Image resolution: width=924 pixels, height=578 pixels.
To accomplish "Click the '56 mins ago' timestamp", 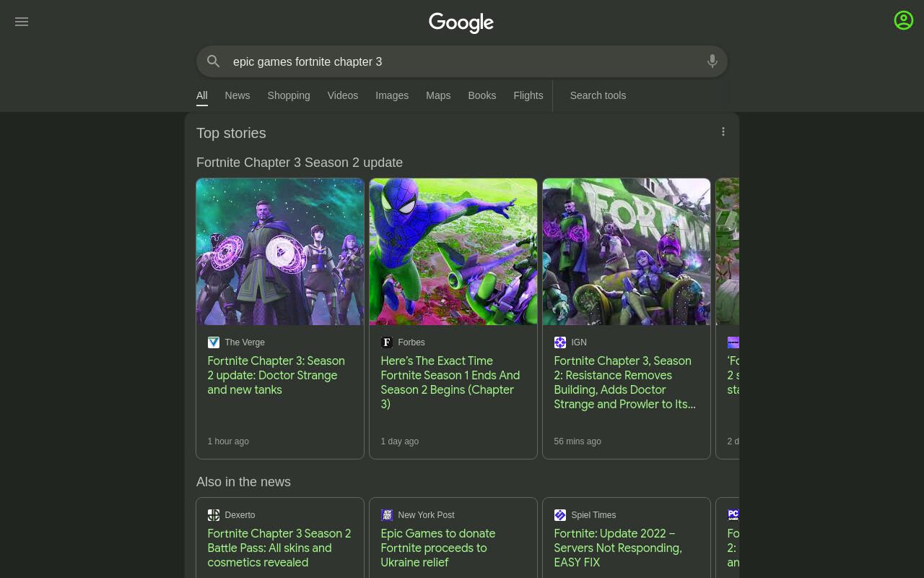I will click(x=577, y=441).
